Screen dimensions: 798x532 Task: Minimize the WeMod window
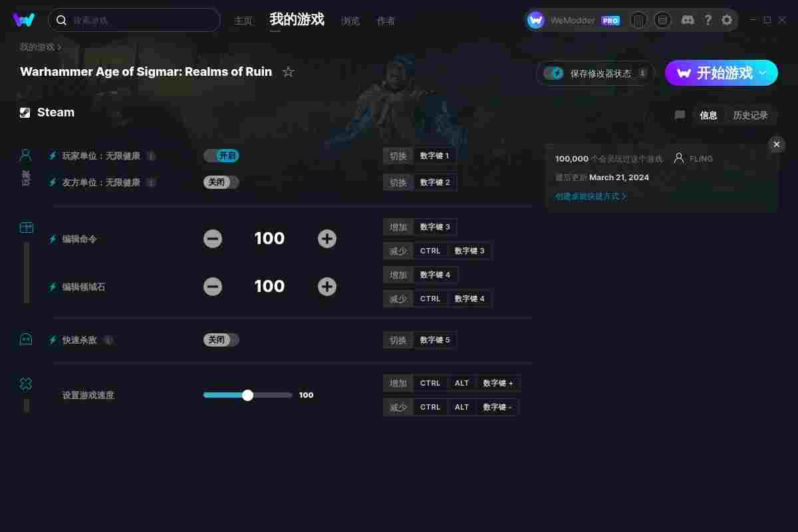[753, 20]
